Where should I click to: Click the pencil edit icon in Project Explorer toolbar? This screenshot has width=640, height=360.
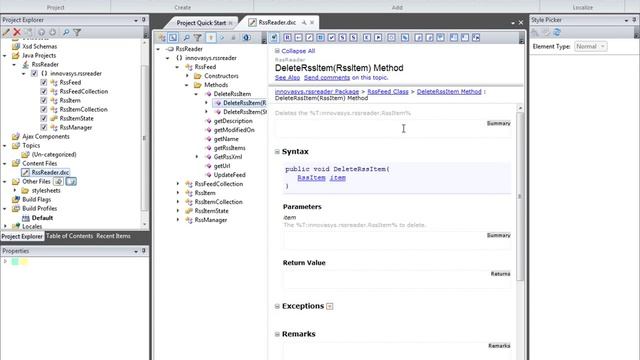coord(6,32)
